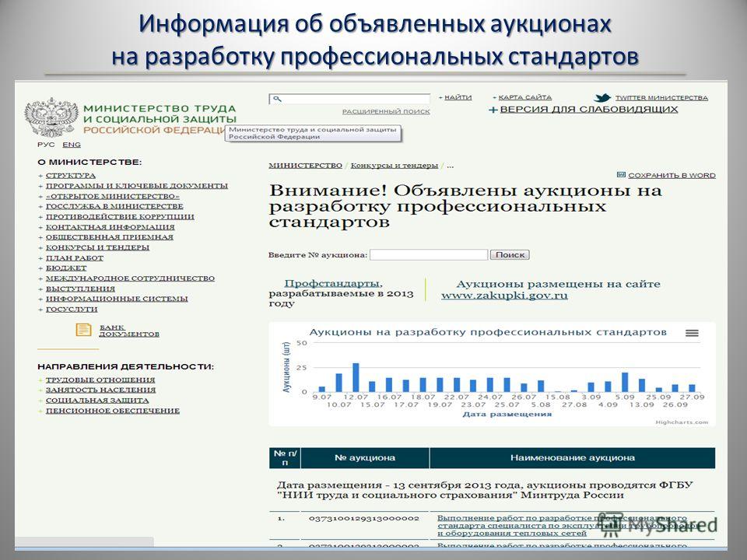Image resolution: width=747 pixels, height=560 pixels.
Task: Click the № аукциона column header
Action: (365, 457)
